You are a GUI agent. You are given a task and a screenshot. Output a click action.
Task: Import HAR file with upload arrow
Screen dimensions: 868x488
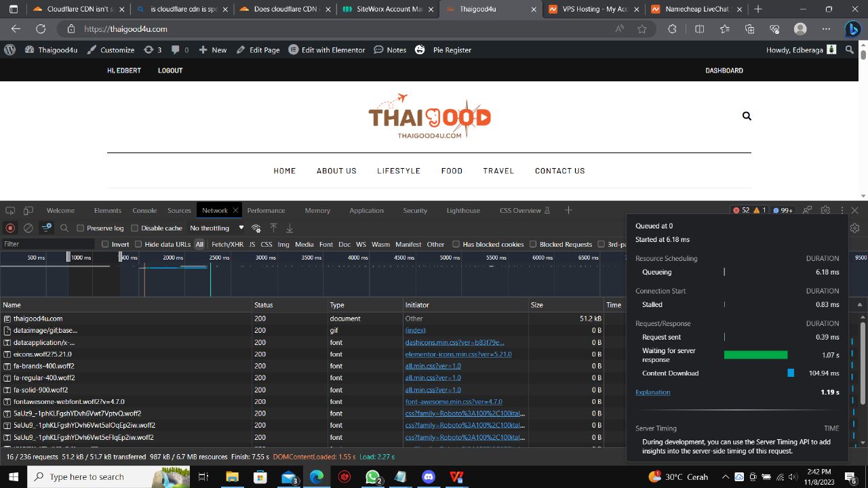click(x=273, y=228)
